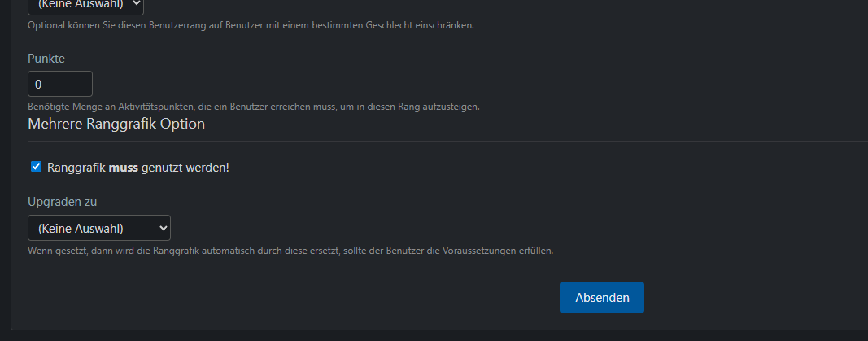Click the Aktivitätspunkten help text below Punkte
Screen dimensions: 868x341
pyautogui.click(x=253, y=107)
